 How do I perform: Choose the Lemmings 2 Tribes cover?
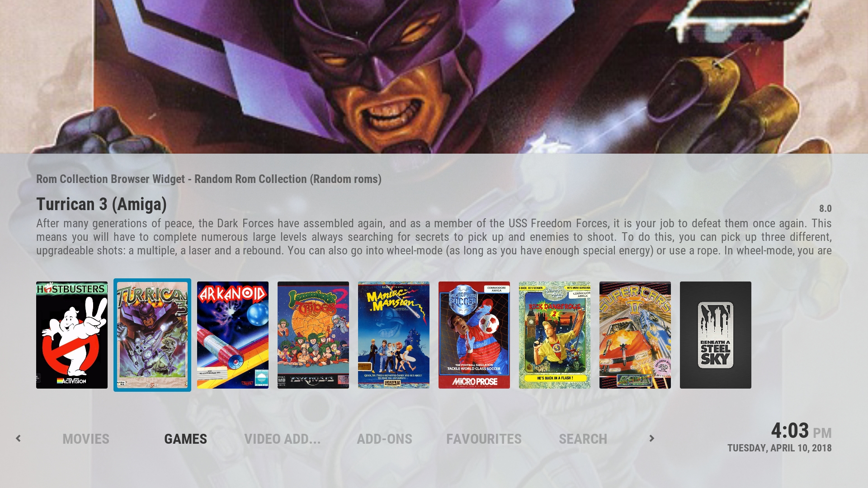pos(313,335)
